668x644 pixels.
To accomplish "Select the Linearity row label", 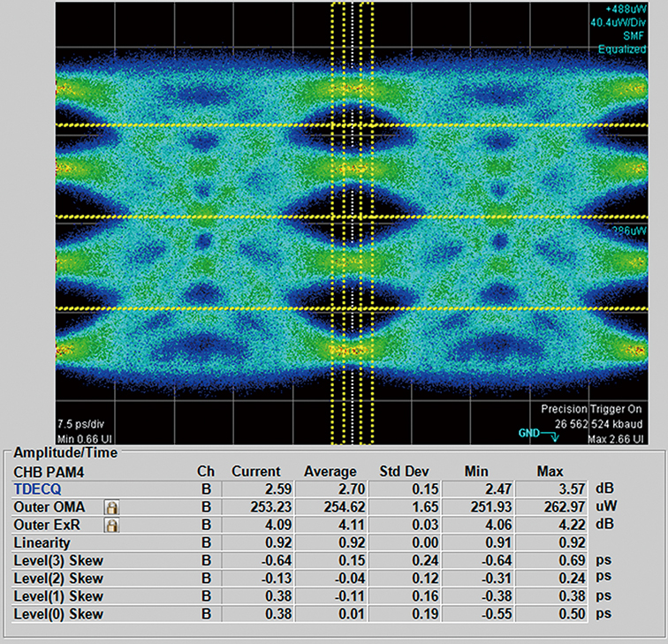I will [x=42, y=543].
